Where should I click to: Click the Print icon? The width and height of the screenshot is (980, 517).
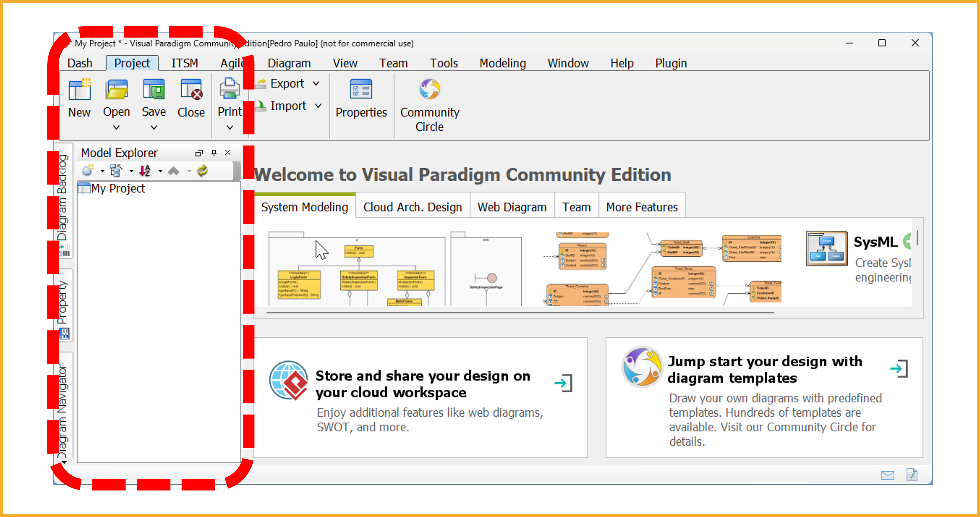tap(230, 88)
